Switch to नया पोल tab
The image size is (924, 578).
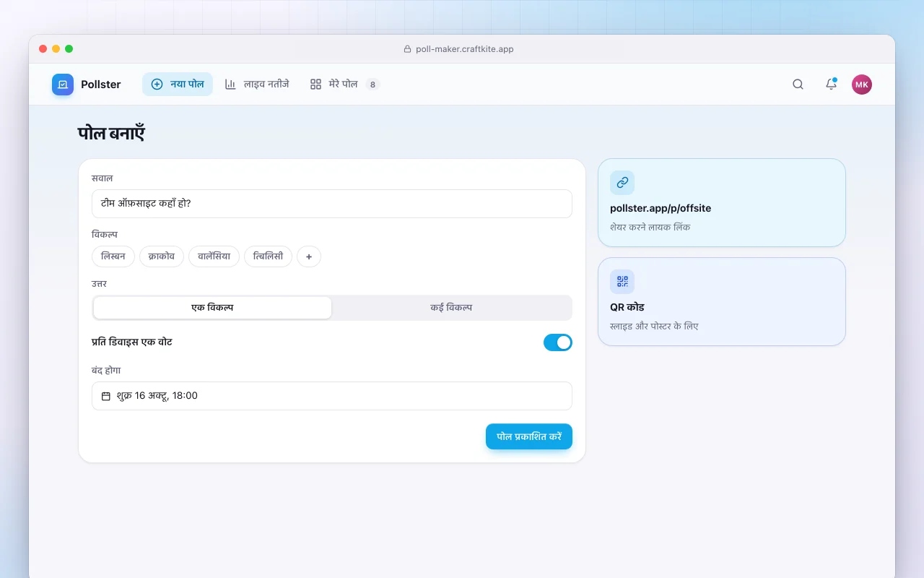point(178,85)
